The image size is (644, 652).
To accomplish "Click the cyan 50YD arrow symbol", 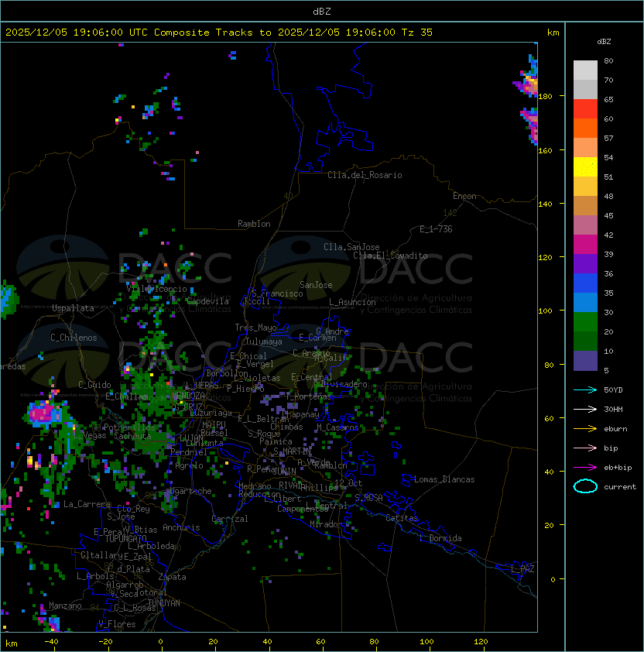I will (x=585, y=390).
